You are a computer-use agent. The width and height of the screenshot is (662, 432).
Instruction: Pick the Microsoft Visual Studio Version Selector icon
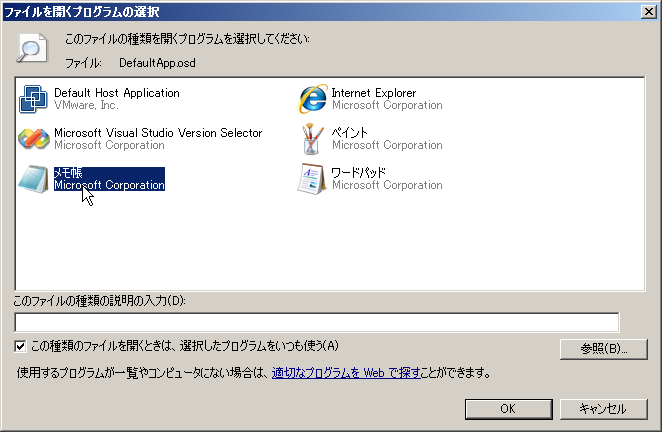click(33, 139)
